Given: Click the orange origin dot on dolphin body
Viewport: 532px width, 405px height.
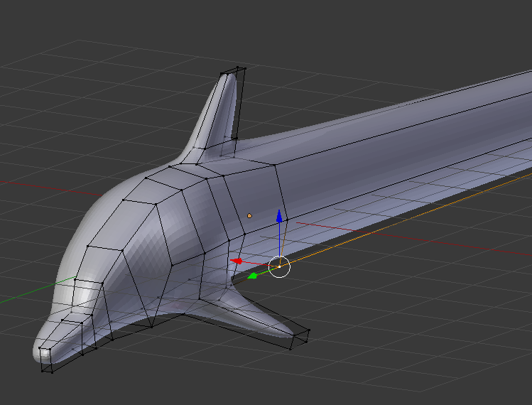Looking at the screenshot, I should tap(250, 215).
